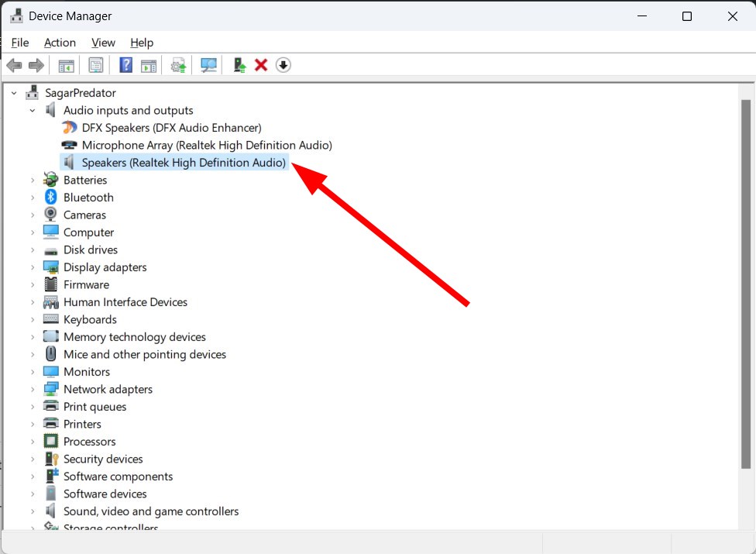Toggle the Show/Hide Action Pane toolbar icon

tap(149, 66)
